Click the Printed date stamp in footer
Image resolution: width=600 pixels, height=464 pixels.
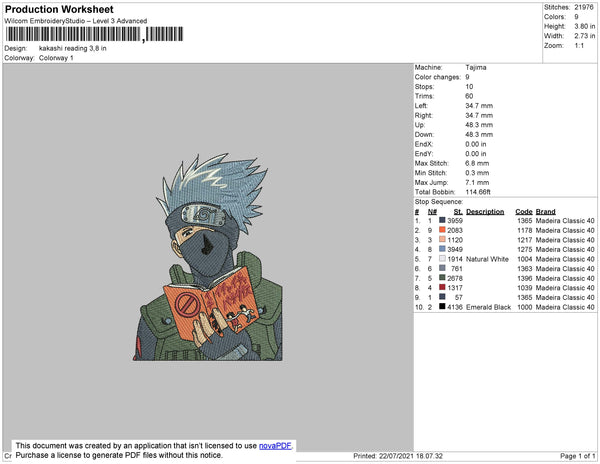pos(398,456)
